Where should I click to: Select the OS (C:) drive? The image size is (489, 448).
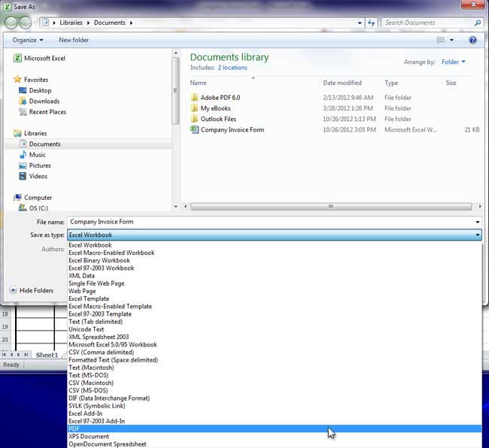34,207
